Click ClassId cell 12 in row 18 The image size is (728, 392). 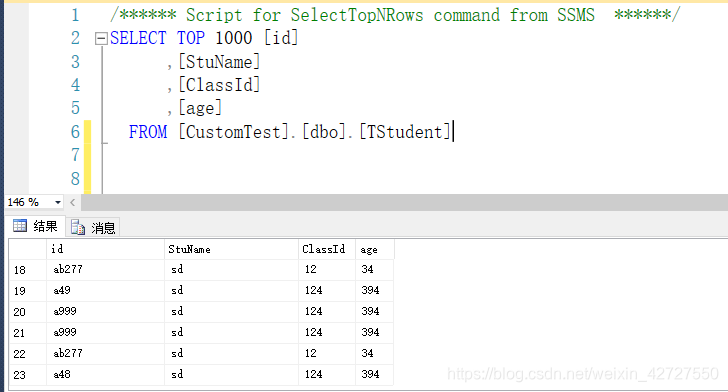327,270
